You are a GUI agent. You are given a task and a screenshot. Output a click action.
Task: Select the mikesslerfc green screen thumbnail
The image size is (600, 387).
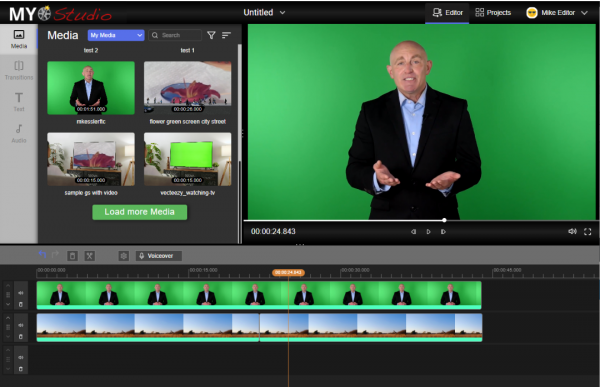(x=91, y=88)
